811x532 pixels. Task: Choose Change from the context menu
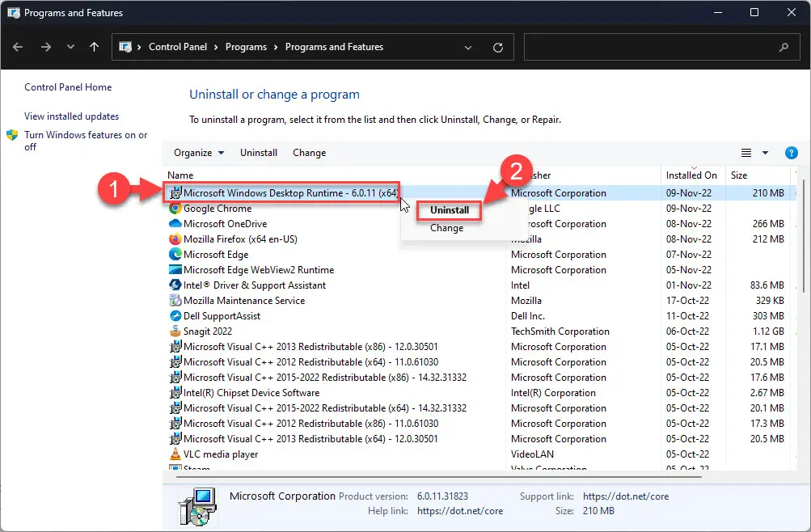click(x=447, y=228)
